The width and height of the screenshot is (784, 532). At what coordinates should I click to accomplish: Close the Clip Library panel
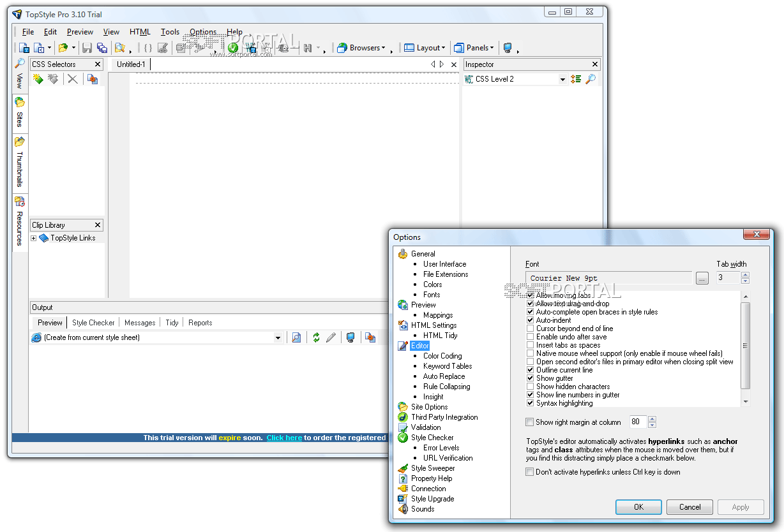(x=98, y=225)
